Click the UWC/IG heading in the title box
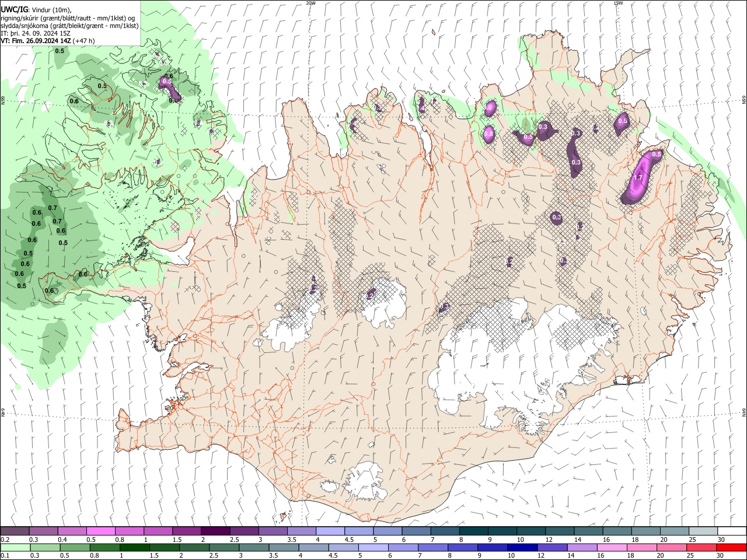747x560 pixels. tap(15, 9)
